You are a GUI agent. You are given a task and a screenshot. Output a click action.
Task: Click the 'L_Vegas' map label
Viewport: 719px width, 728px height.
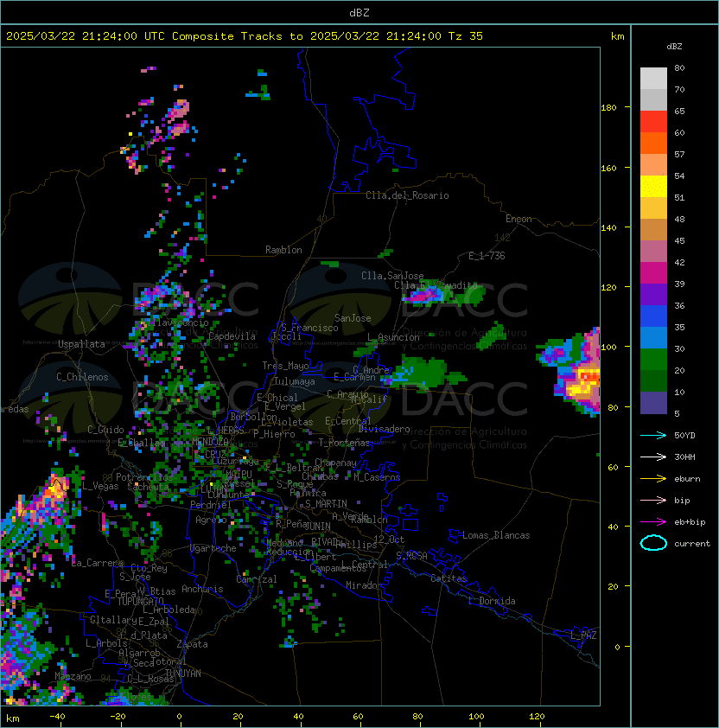point(100,486)
